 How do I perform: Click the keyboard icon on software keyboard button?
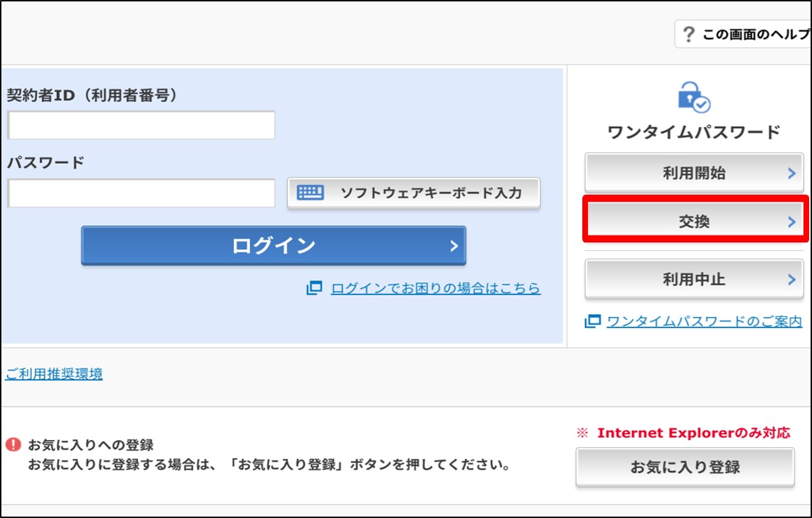tap(310, 193)
